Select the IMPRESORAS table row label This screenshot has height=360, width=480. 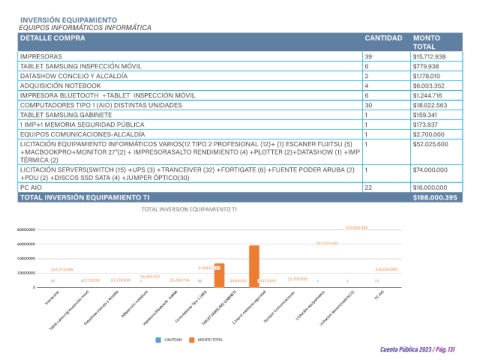coord(41,56)
